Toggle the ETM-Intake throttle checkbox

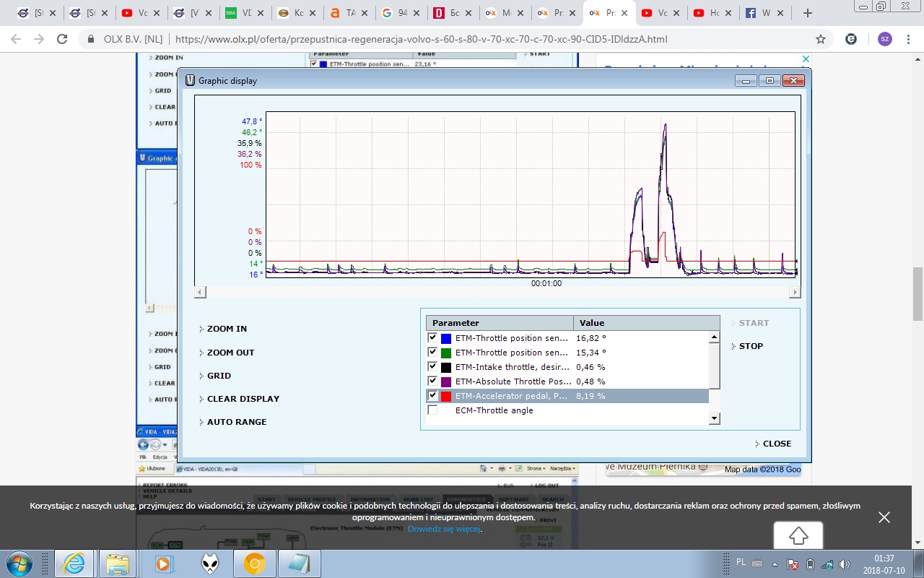pyautogui.click(x=432, y=367)
